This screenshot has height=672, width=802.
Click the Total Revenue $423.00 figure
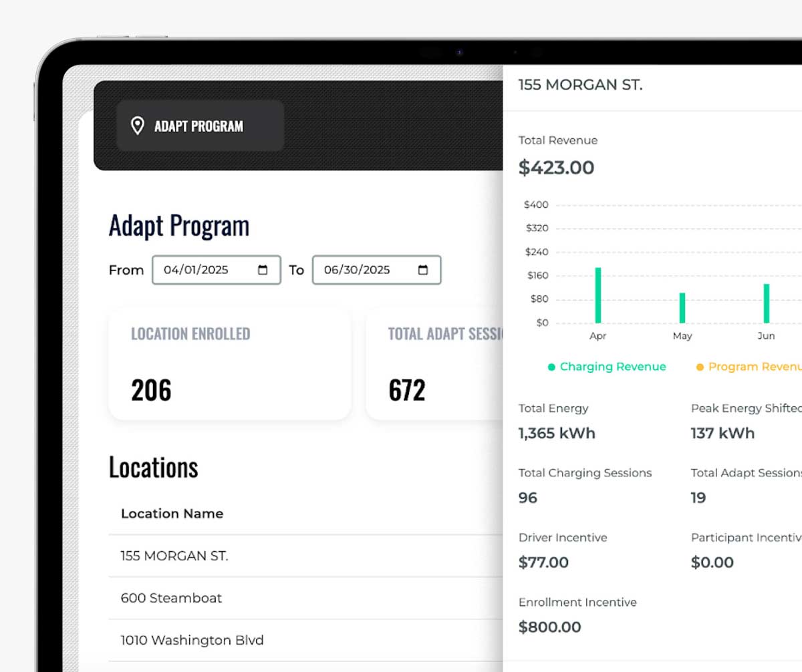(x=557, y=168)
